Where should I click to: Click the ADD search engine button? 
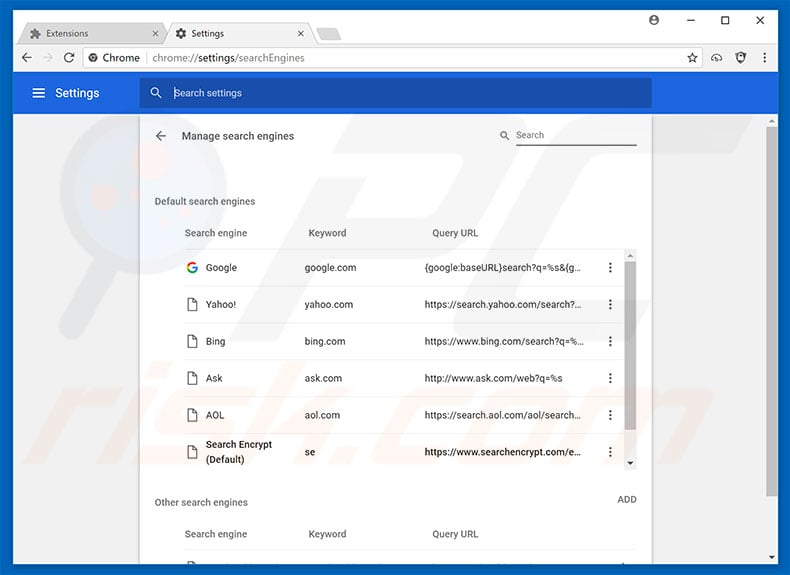(x=627, y=499)
